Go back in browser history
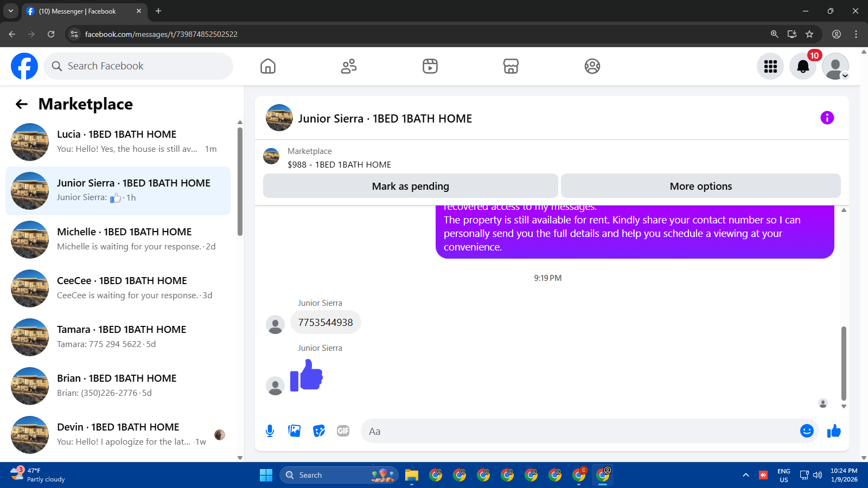This screenshot has width=868, height=488. coord(12,34)
